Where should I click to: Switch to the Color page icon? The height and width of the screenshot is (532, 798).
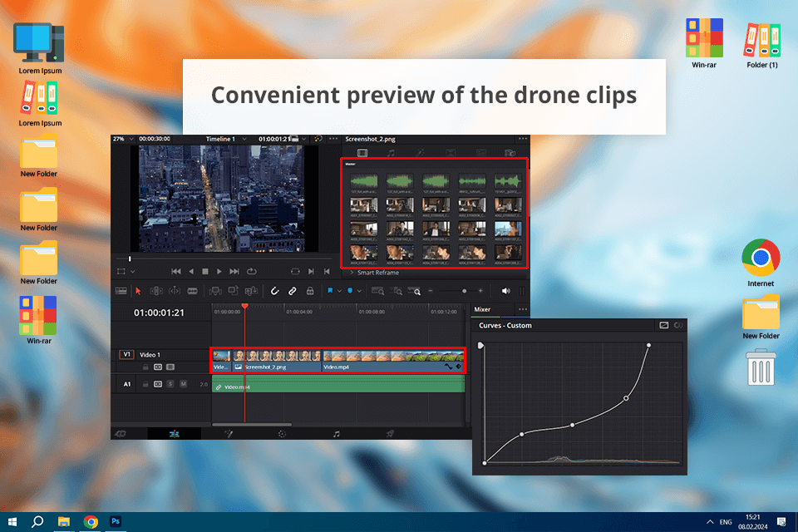pos(282,434)
